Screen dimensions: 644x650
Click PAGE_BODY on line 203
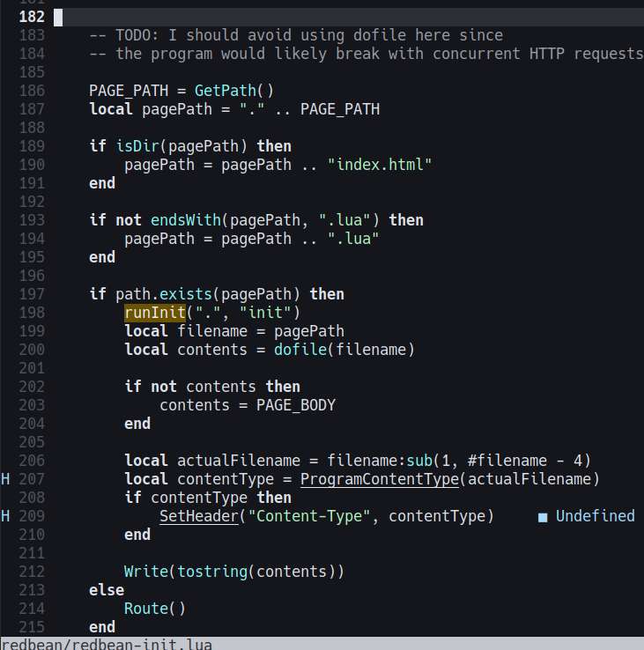296,405
